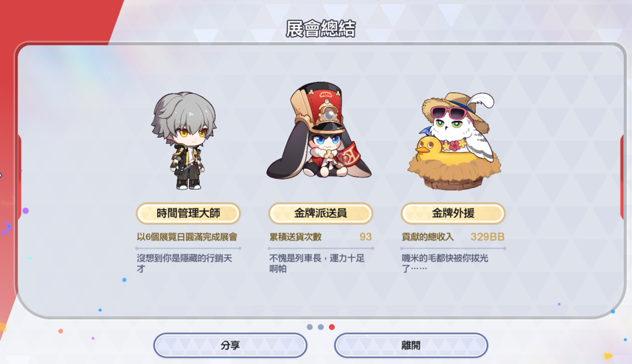Click the total income value 329BB

tap(488, 237)
